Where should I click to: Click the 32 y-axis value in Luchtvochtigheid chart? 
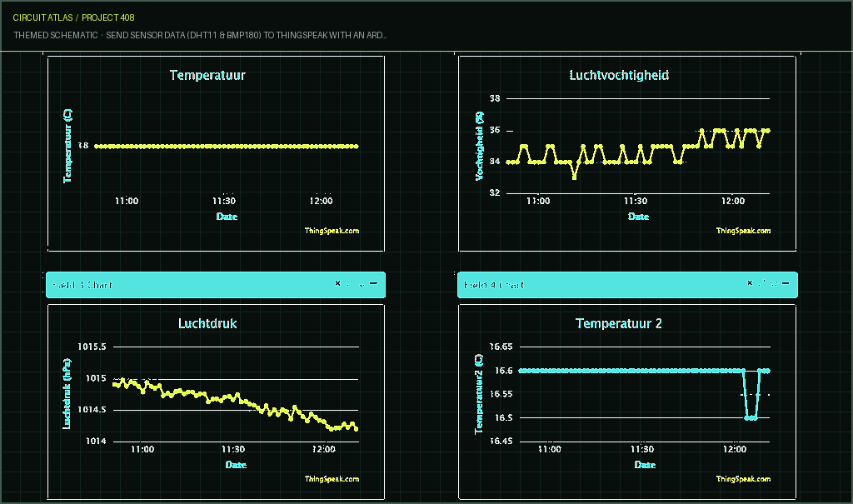[495, 192]
